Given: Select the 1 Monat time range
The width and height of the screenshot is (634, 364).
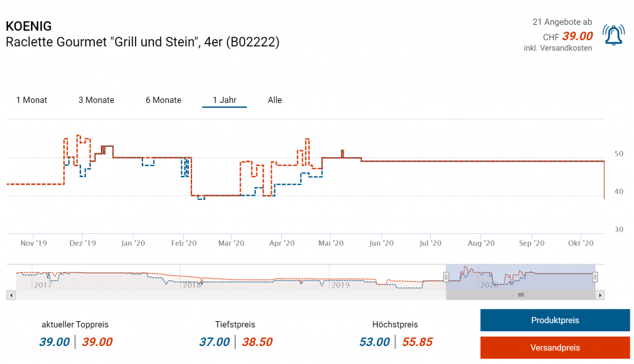Looking at the screenshot, I should pyautogui.click(x=32, y=100).
